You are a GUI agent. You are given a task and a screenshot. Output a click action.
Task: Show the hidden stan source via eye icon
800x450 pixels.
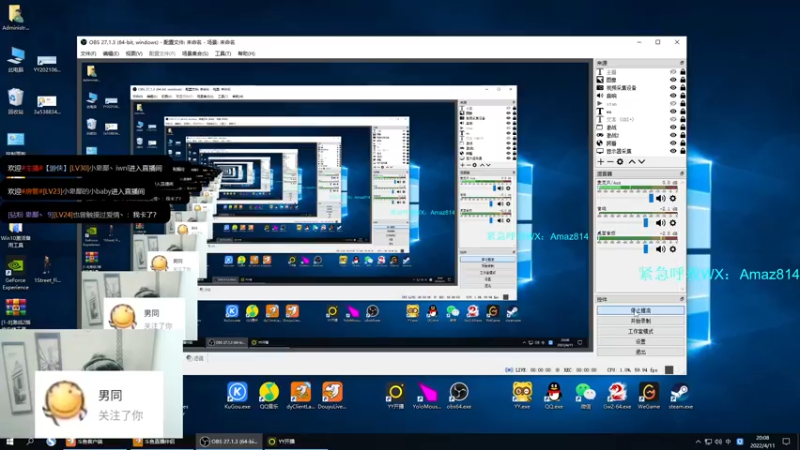pyautogui.click(x=673, y=104)
